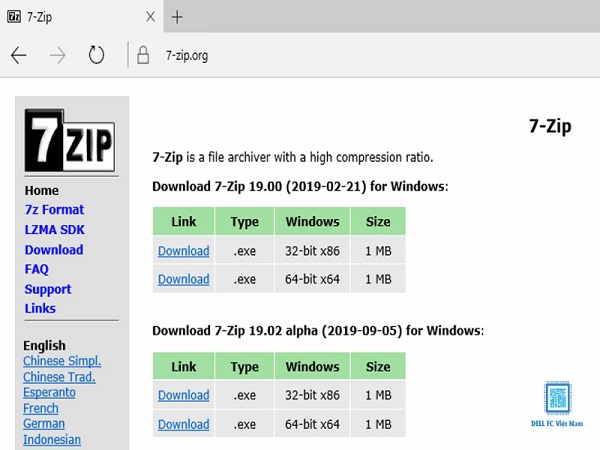Click the 7-Zip favicon in the tab

point(14,16)
